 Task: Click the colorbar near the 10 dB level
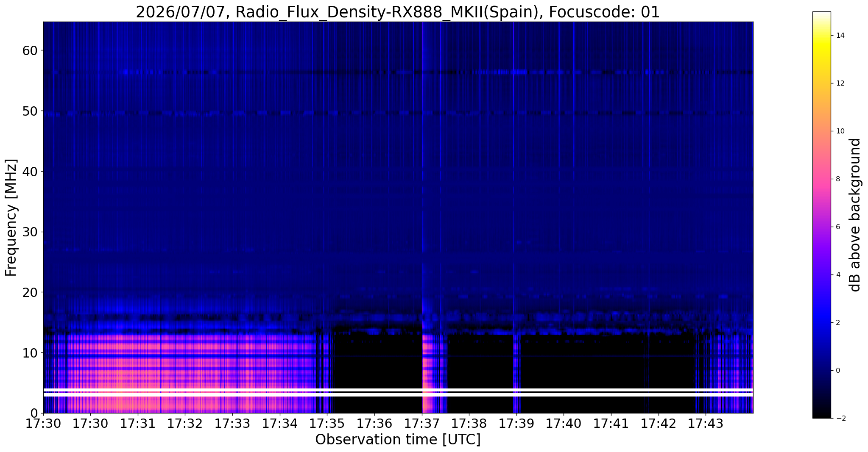[x=821, y=131]
